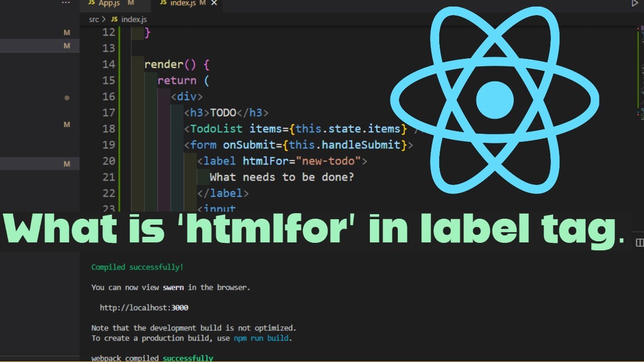Image resolution: width=644 pixels, height=362 pixels.
Task: Click line number 16 in the gutter
Action: click(108, 97)
